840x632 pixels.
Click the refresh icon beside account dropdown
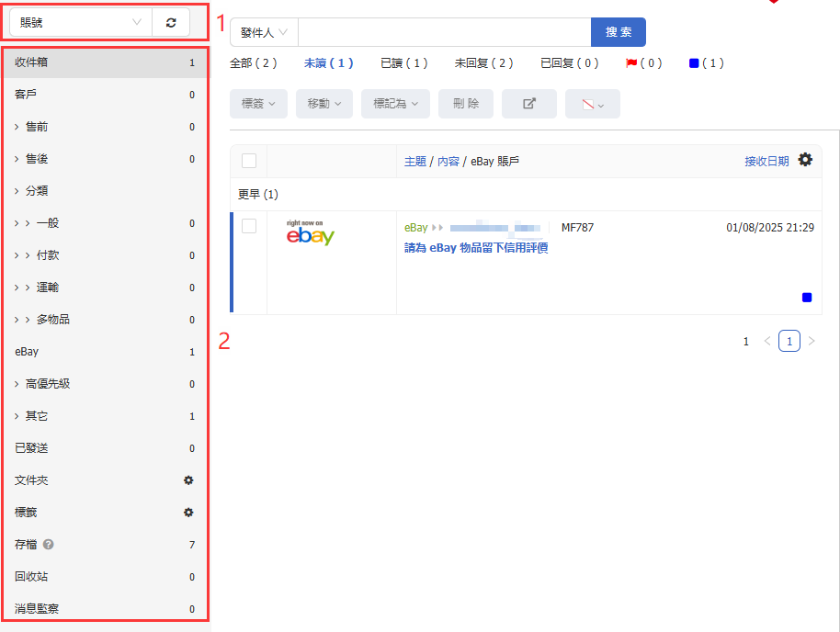click(171, 22)
